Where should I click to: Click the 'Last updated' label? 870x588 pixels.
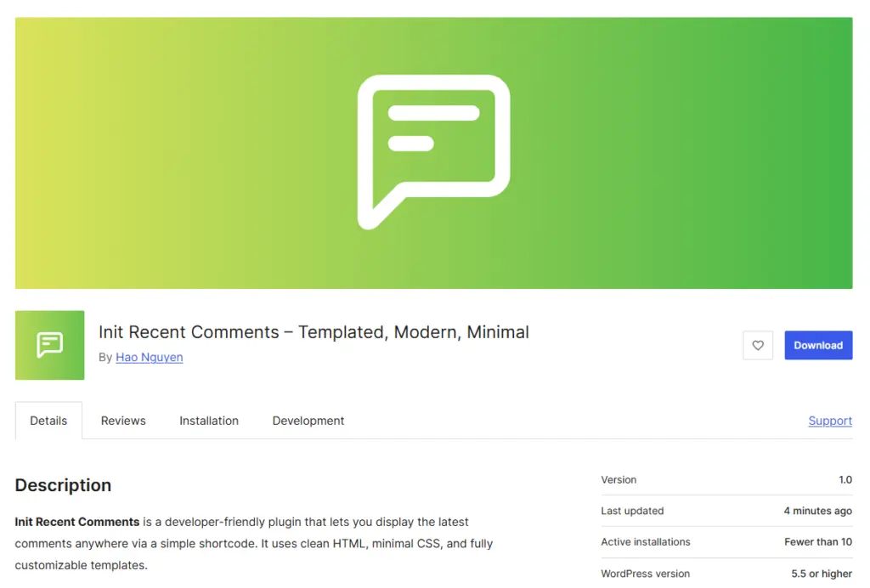[x=632, y=511]
